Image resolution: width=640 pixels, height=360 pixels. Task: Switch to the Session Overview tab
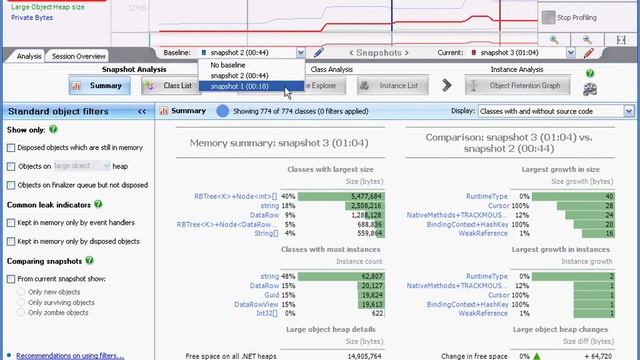(78, 56)
